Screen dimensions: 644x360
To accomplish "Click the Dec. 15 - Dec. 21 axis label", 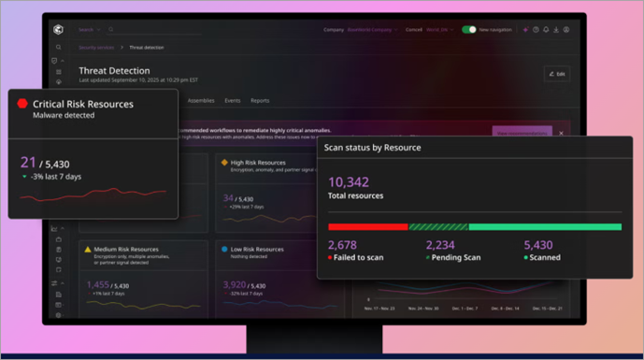I will pos(547,309).
